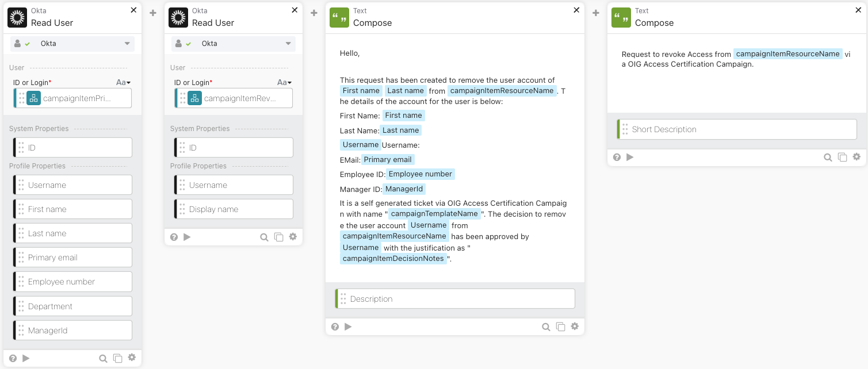Add a card between the two Read User cards
Screen dimensions: 868x369
[x=153, y=13]
